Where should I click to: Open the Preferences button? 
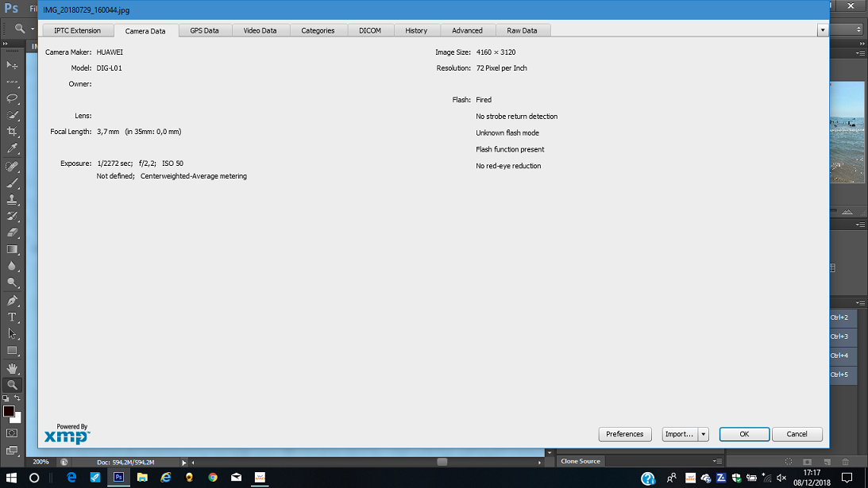pos(625,434)
